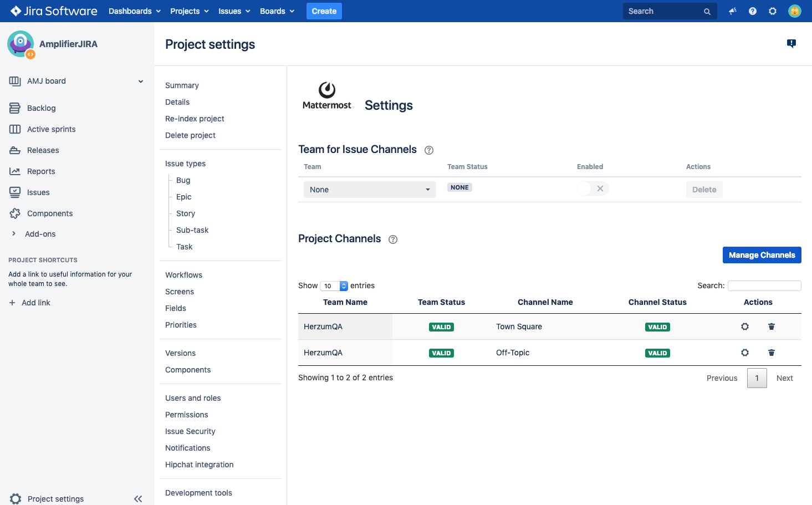Open Jira administration gear in top bar

tap(772, 11)
